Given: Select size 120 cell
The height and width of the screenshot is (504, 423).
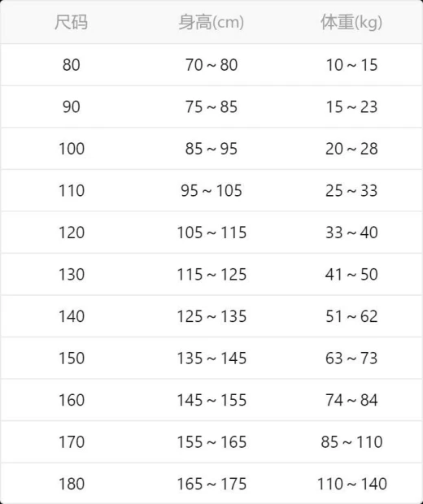Looking at the screenshot, I should 72,232.
